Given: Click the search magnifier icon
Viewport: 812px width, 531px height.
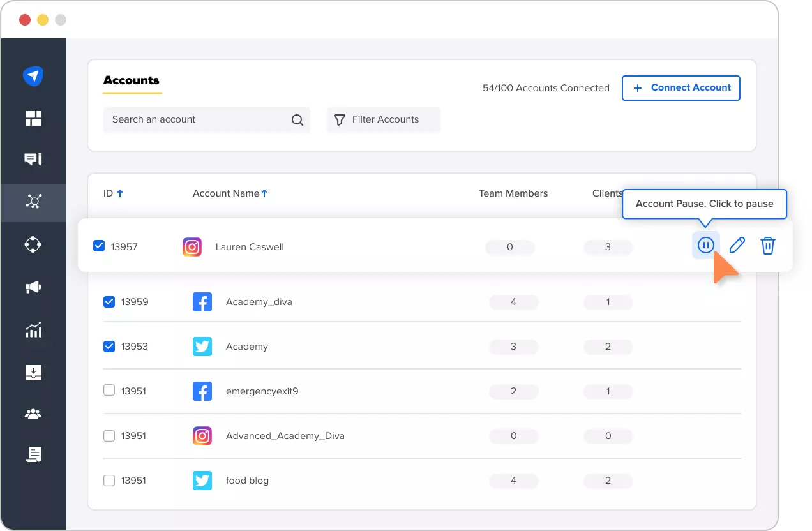Looking at the screenshot, I should [x=297, y=120].
